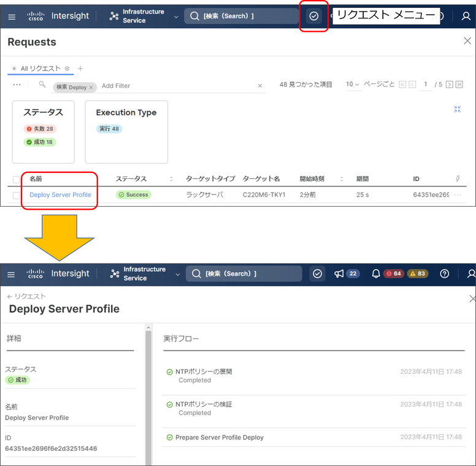The image size is (476, 466).
Task: Collapse the summary widgets icon
Action: pos(457,109)
